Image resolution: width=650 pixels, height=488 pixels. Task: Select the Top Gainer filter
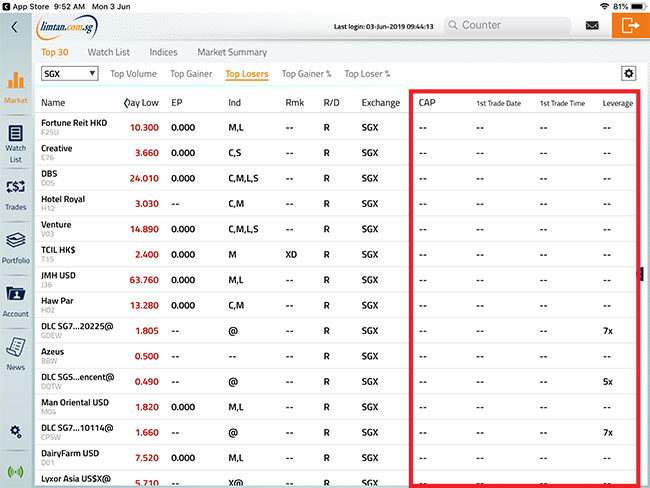[191, 74]
